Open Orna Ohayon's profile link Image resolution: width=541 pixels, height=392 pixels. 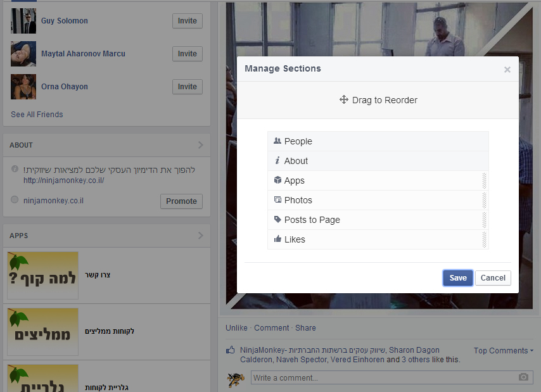pyautogui.click(x=65, y=87)
